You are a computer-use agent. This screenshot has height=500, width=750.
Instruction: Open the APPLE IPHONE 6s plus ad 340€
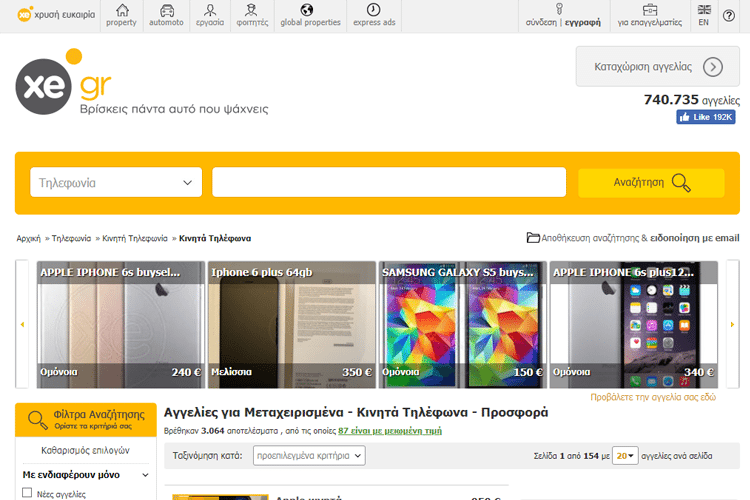(x=634, y=324)
